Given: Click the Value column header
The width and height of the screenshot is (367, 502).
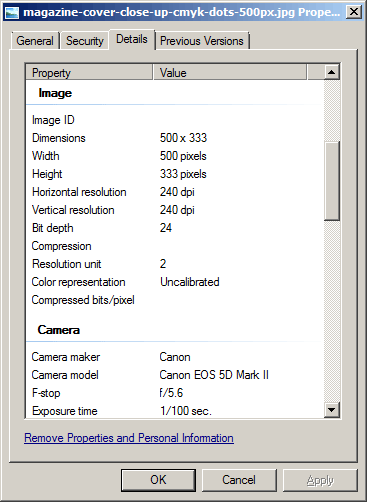Looking at the screenshot, I should click(x=230, y=73).
